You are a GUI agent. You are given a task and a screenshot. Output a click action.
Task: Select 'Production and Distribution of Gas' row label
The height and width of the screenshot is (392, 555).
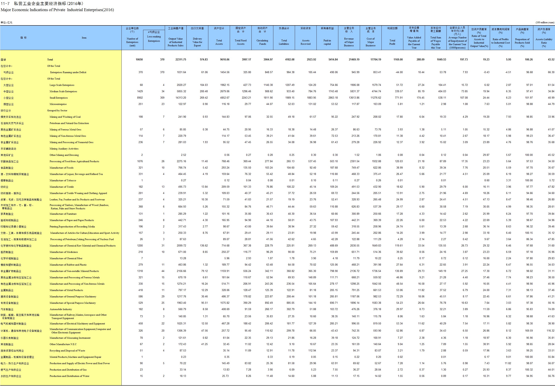click(68, 370)
